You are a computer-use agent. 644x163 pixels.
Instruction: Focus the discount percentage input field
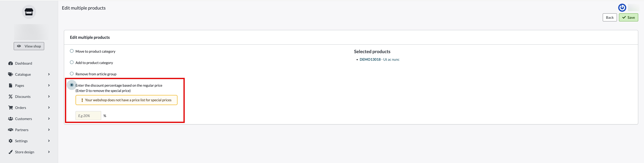(88, 116)
